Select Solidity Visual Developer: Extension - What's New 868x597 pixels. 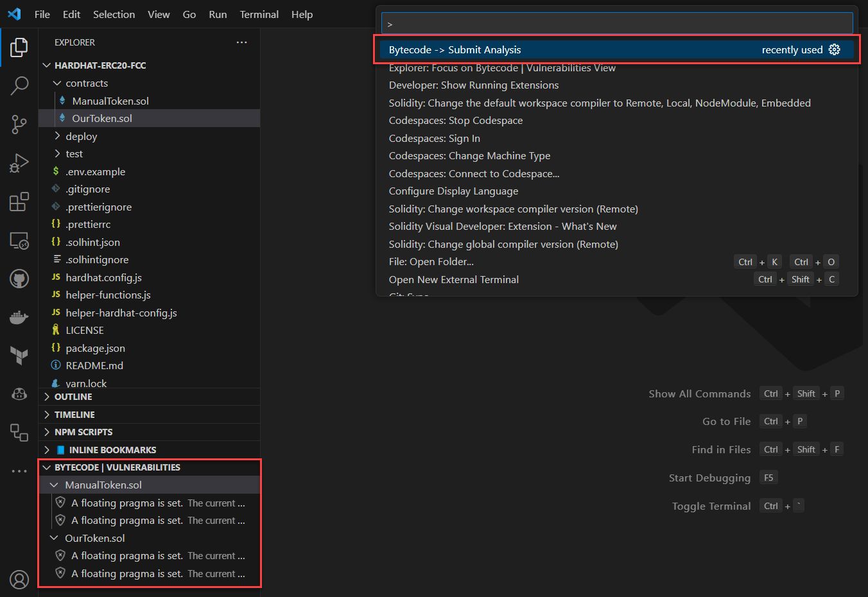(616, 226)
